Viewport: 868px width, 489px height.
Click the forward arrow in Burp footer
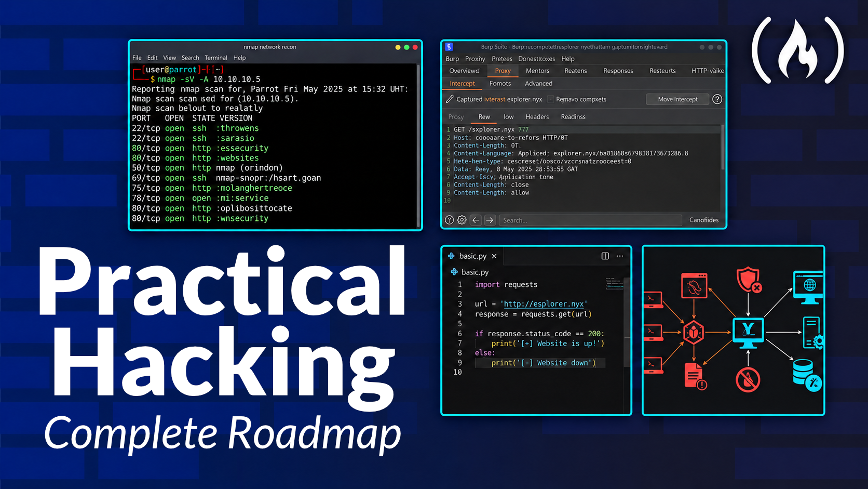490,220
